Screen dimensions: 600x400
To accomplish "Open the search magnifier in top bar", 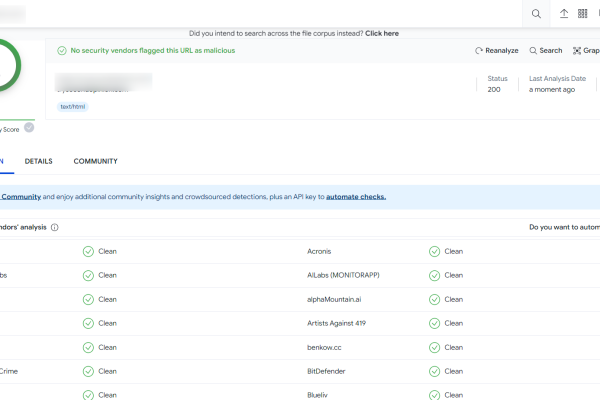I will (536, 14).
